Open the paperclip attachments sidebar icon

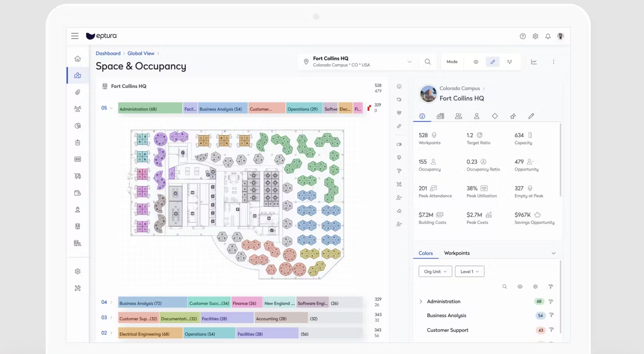[x=78, y=92]
